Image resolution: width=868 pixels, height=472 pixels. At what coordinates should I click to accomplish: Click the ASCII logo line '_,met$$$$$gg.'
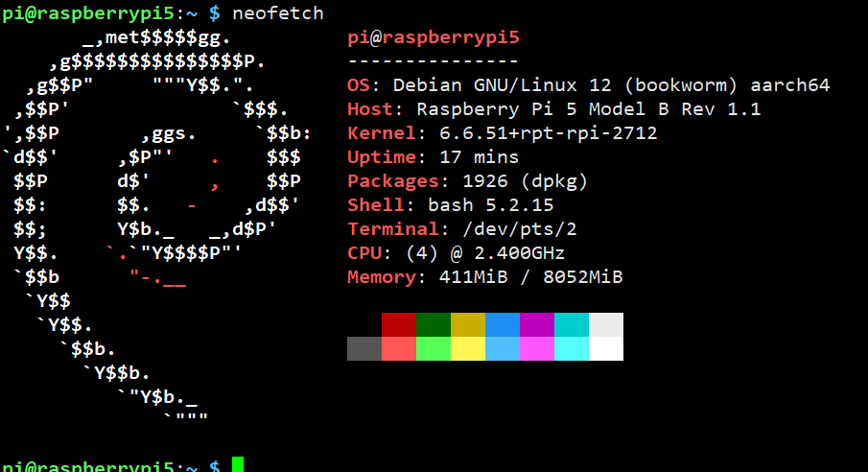pyautogui.click(x=156, y=37)
